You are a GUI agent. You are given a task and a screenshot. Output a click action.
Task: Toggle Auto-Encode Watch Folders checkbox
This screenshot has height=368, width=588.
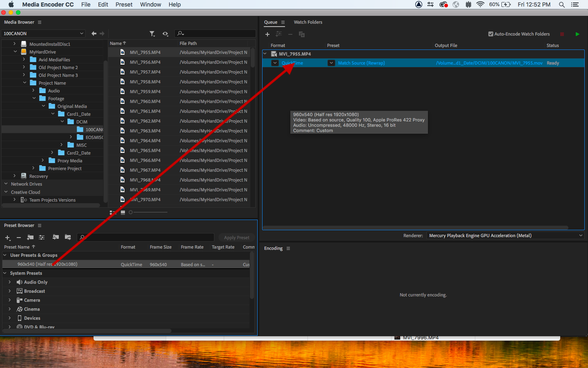(x=491, y=34)
